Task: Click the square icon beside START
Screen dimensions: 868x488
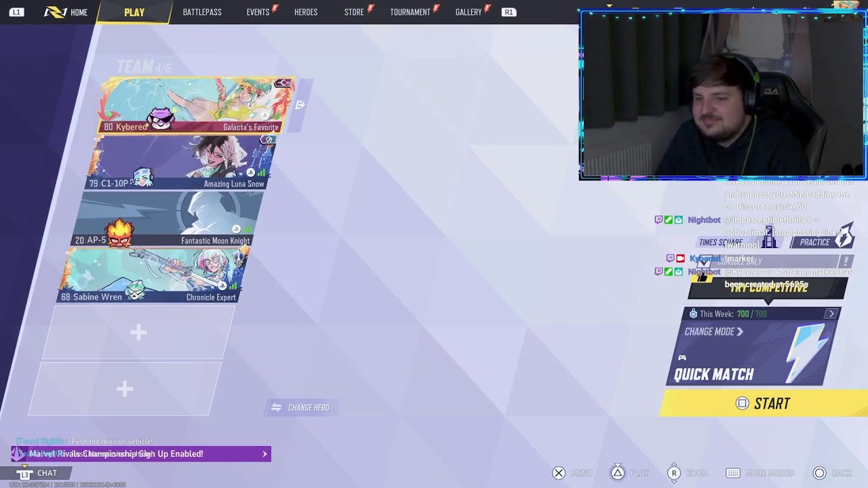Action: tap(743, 404)
